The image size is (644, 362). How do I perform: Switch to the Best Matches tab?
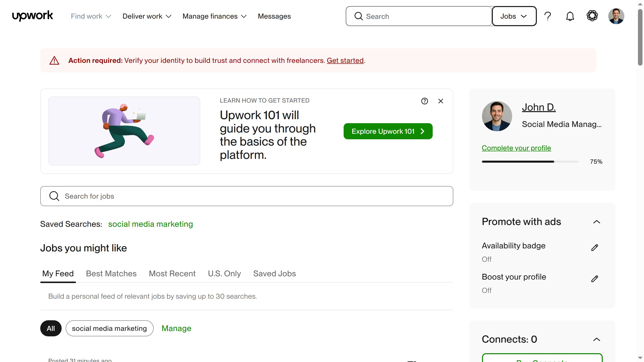tap(111, 274)
